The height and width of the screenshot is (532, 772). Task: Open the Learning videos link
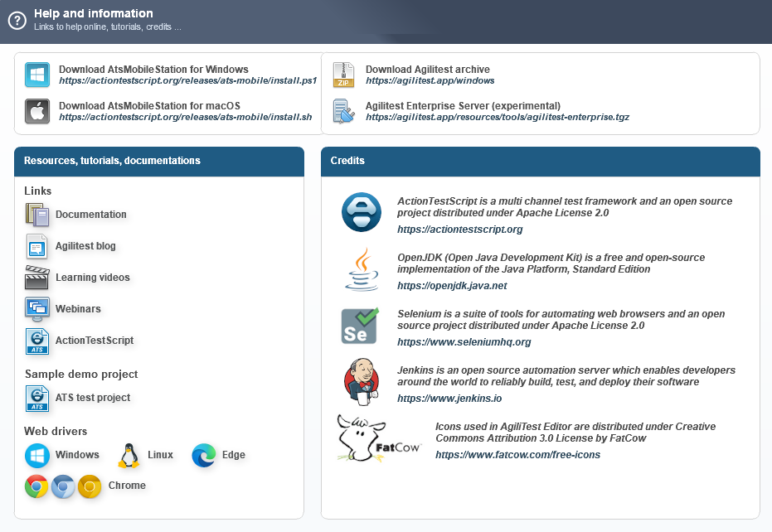(x=93, y=278)
